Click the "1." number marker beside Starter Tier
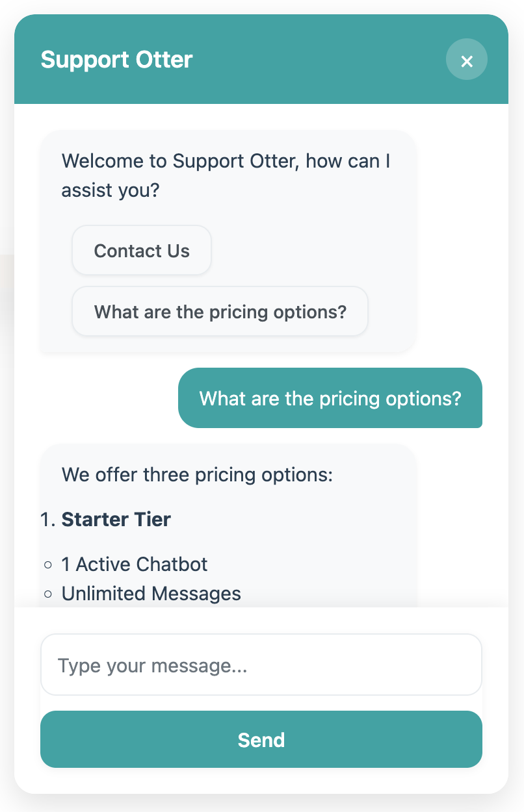Viewport: 524px width, 812px height. coord(48,520)
